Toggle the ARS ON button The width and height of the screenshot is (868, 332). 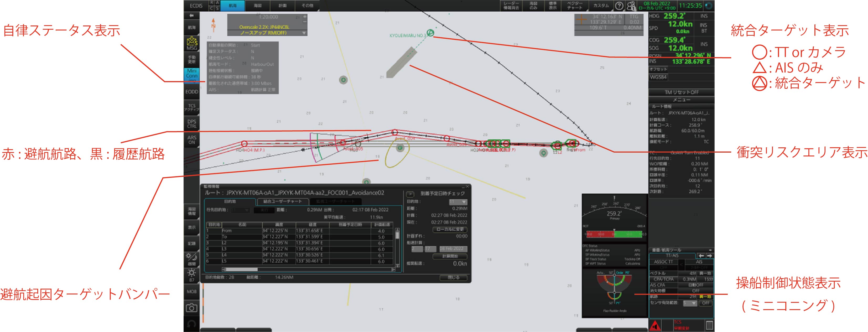191,139
